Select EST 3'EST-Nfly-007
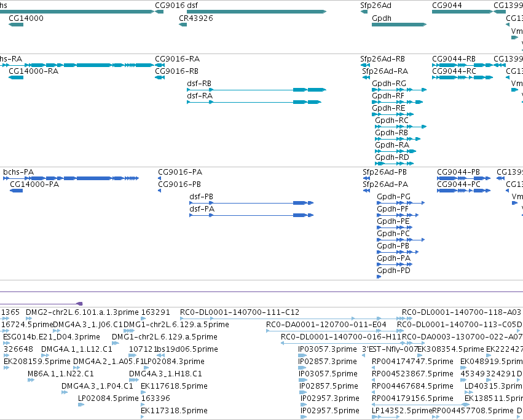The image size is (523, 420). (x=390, y=349)
